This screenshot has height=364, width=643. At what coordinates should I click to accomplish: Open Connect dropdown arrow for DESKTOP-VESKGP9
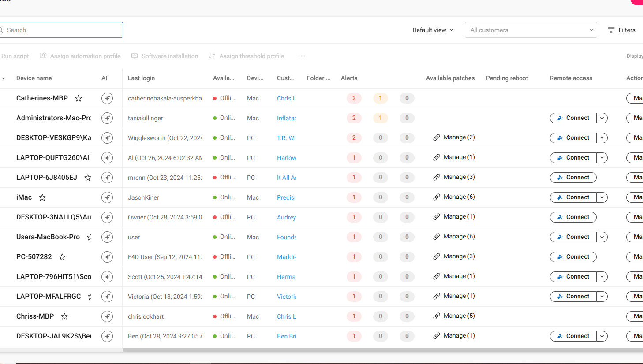point(602,138)
